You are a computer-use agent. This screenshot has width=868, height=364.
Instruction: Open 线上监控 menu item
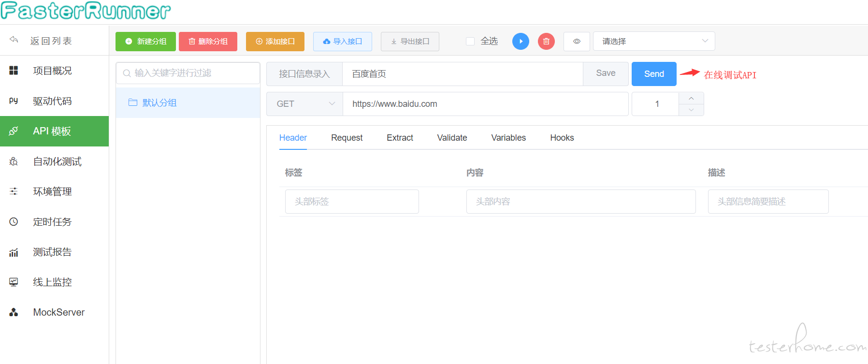[x=54, y=282]
